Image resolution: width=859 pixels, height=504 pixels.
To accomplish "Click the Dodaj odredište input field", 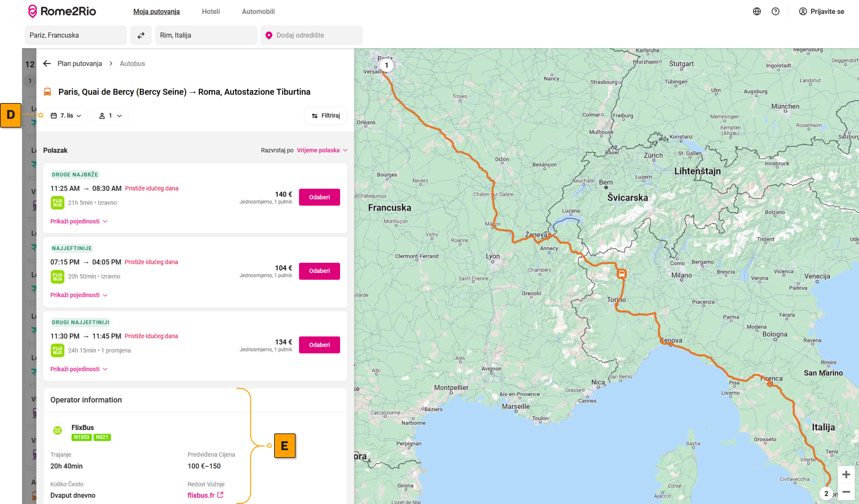I will click(x=312, y=36).
